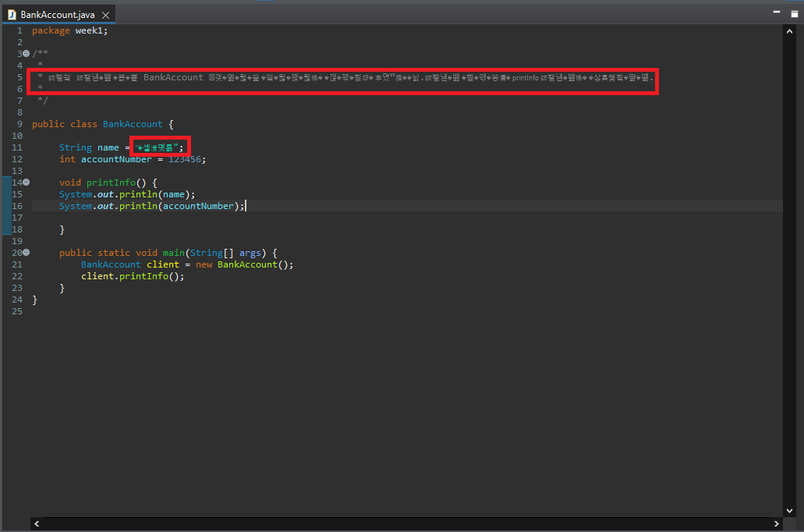804x532 pixels.
Task: Collapse the printInfo method fold marker on line 14
Action: click(27, 182)
